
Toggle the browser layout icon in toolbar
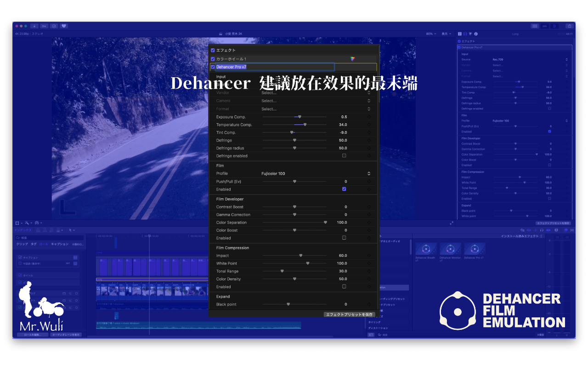(535, 26)
